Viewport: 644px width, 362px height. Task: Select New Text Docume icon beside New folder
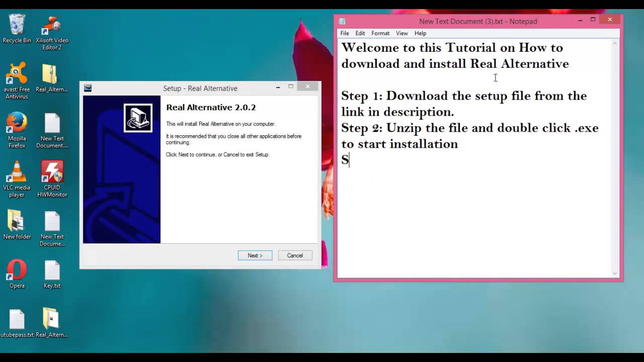tap(52, 228)
